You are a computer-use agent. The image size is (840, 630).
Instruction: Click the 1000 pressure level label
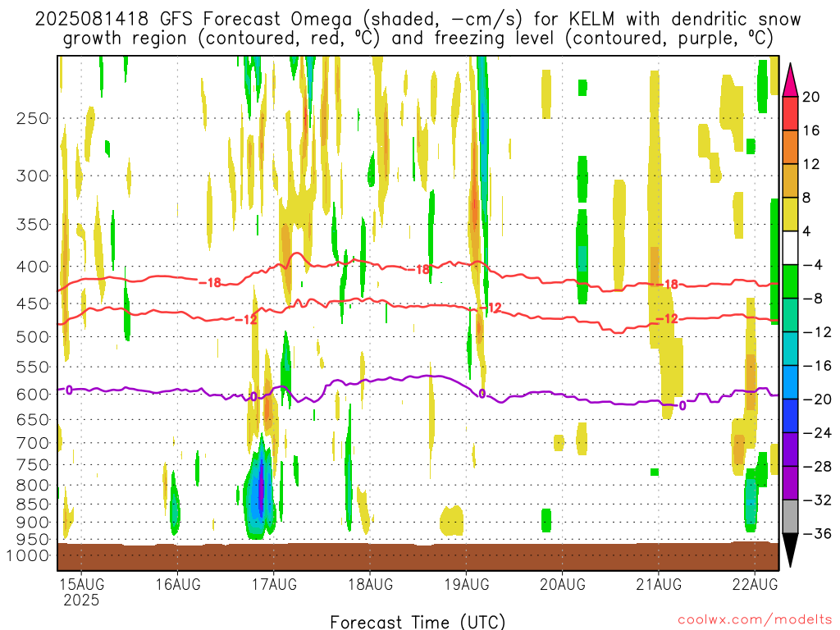pyautogui.click(x=28, y=555)
